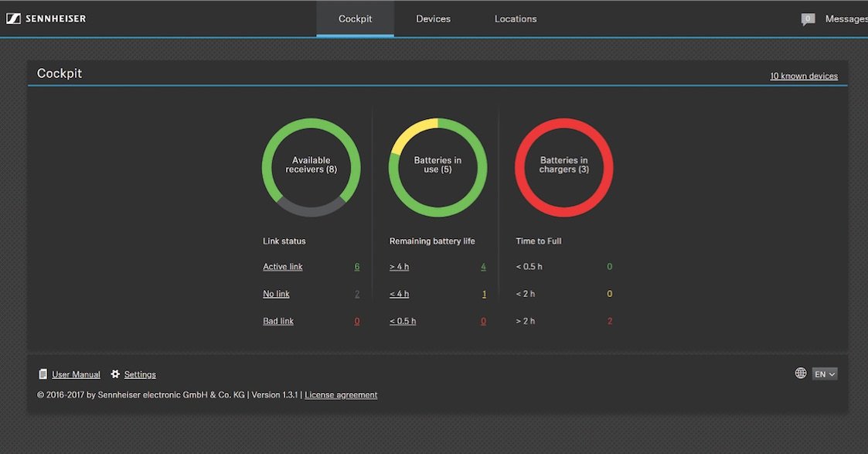The image size is (868, 454).
Task: Open the Devices tab
Action: [433, 19]
